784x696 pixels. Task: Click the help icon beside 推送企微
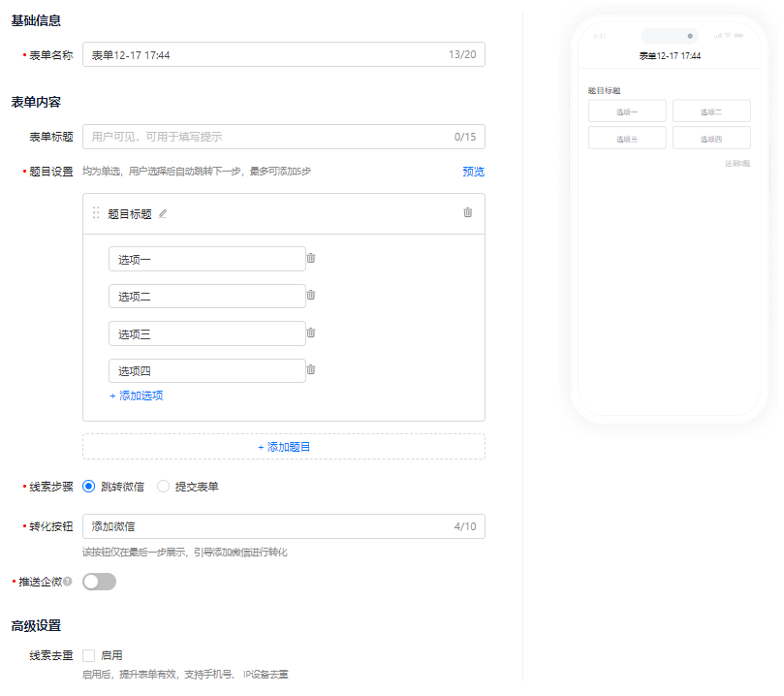(x=68, y=581)
